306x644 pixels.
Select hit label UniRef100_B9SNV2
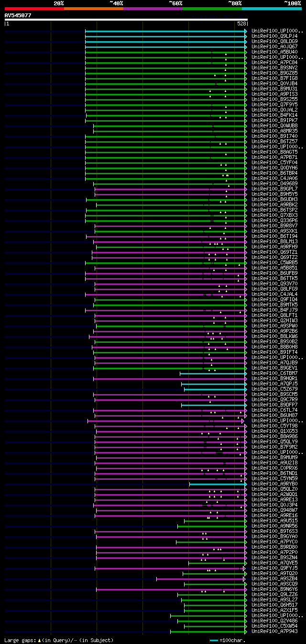pyautogui.click(x=274, y=68)
